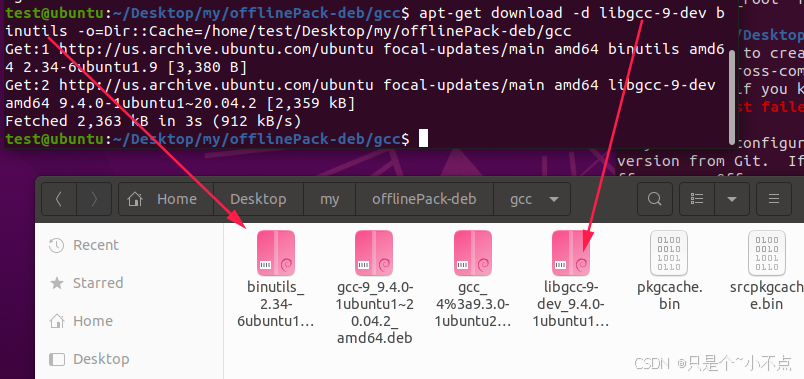
Task: Click the search magnifier in file manager
Action: click(x=654, y=199)
